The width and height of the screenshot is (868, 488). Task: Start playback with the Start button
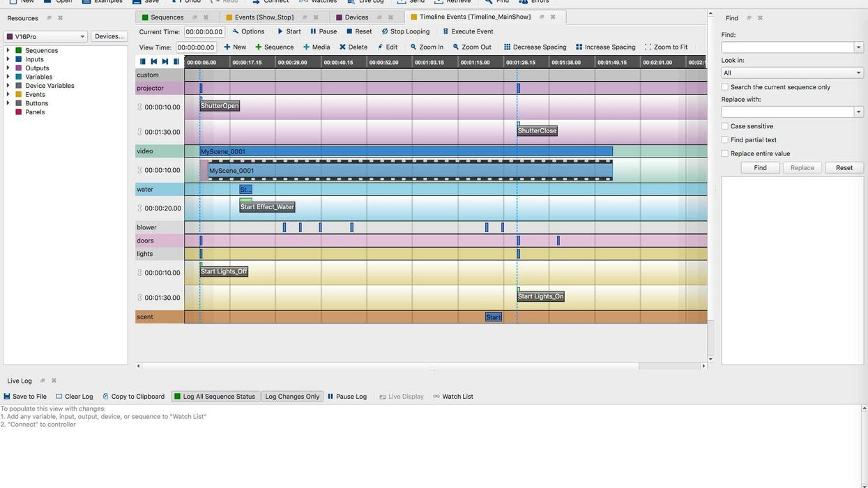[x=280, y=31]
